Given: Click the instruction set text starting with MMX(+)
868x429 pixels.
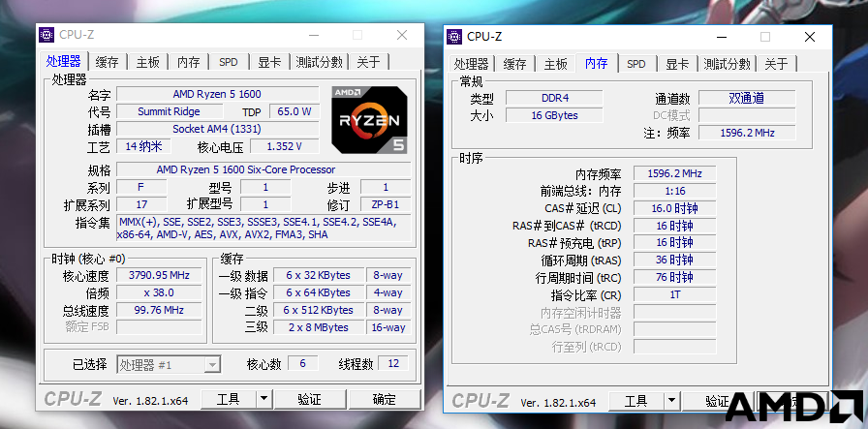Looking at the screenshot, I should click(263, 229).
